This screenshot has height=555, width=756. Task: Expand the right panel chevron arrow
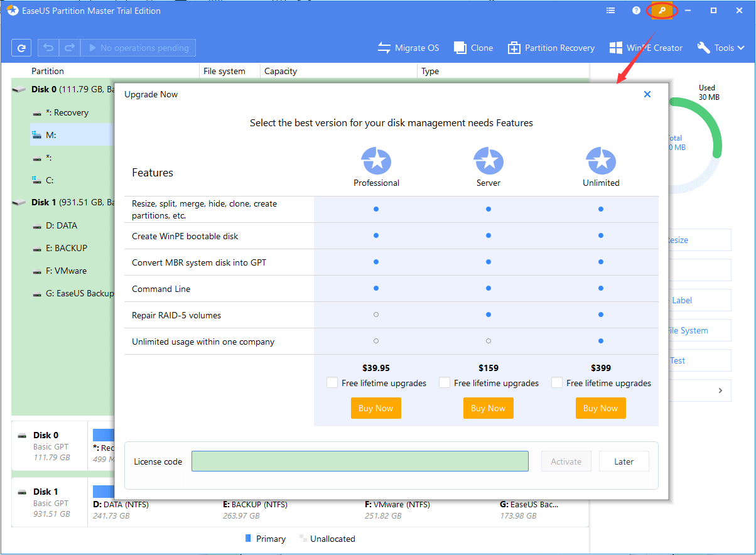(x=720, y=391)
